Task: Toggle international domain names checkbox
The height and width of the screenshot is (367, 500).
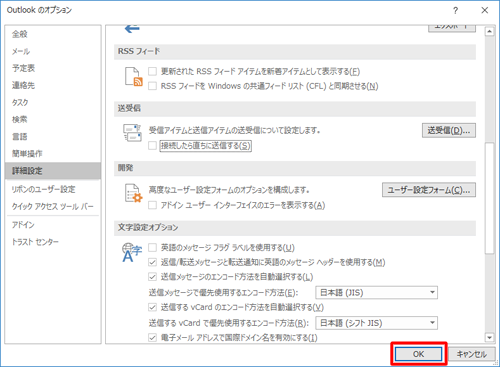Action: [x=152, y=338]
